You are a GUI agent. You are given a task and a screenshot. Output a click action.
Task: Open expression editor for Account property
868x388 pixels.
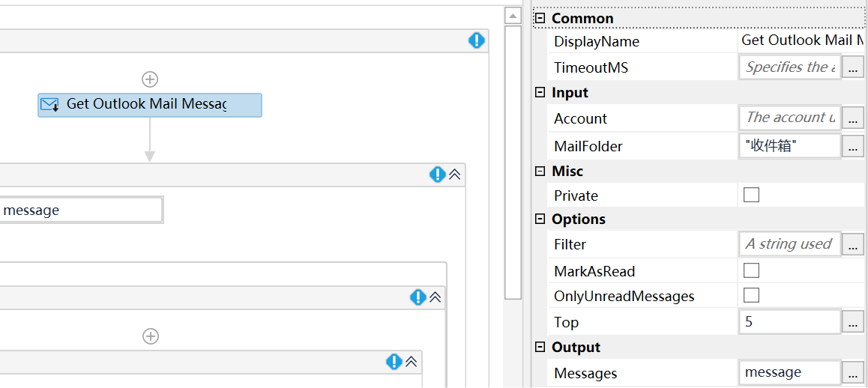click(x=852, y=118)
